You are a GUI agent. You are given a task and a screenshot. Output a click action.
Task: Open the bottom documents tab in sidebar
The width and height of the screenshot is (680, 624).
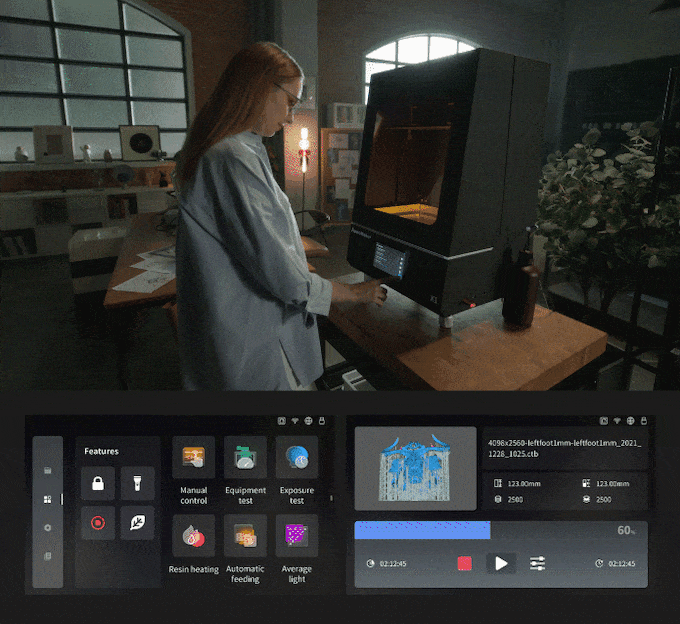47,556
